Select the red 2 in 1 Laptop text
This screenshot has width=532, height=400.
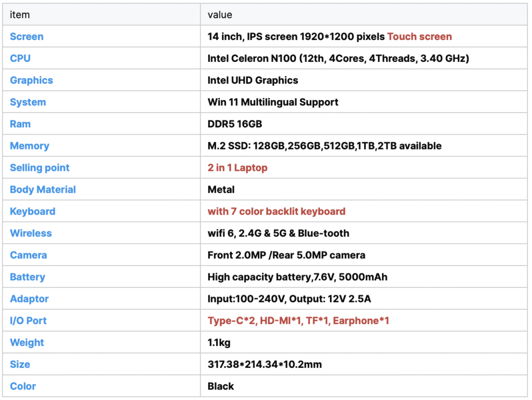[237, 168]
